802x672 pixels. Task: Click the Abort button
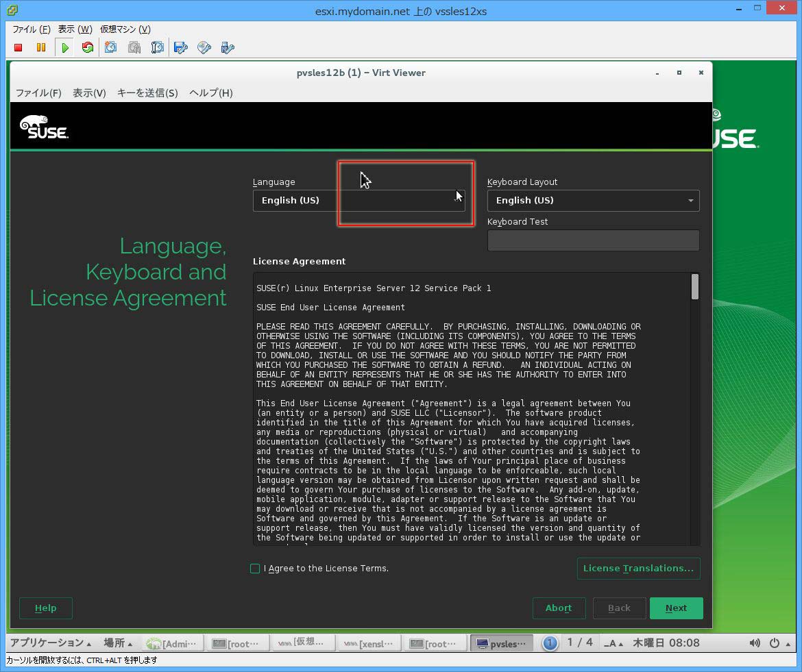(559, 608)
